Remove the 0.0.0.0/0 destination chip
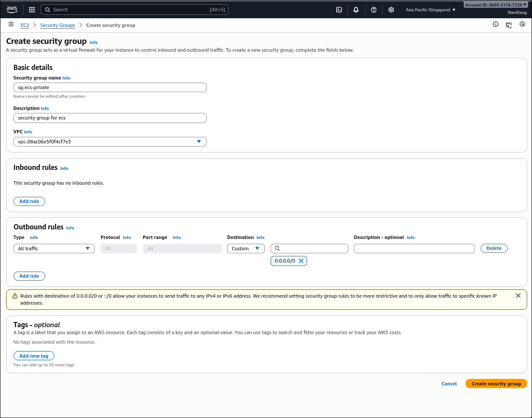This screenshot has width=532, height=418. click(x=301, y=261)
